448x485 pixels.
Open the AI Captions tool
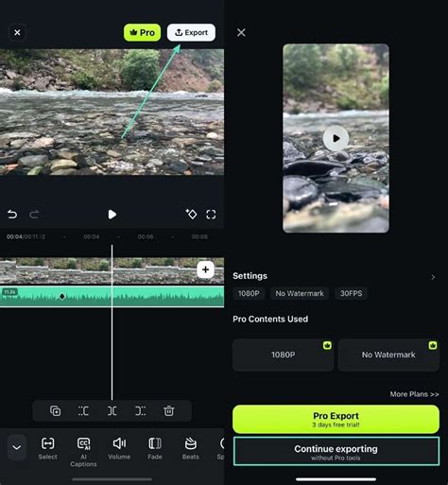point(83,452)
